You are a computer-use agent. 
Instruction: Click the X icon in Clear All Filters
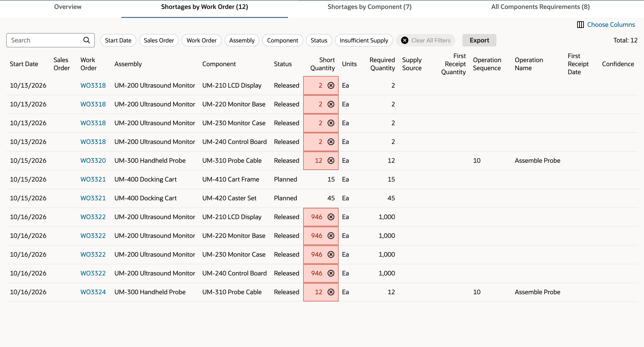[405, 40]
